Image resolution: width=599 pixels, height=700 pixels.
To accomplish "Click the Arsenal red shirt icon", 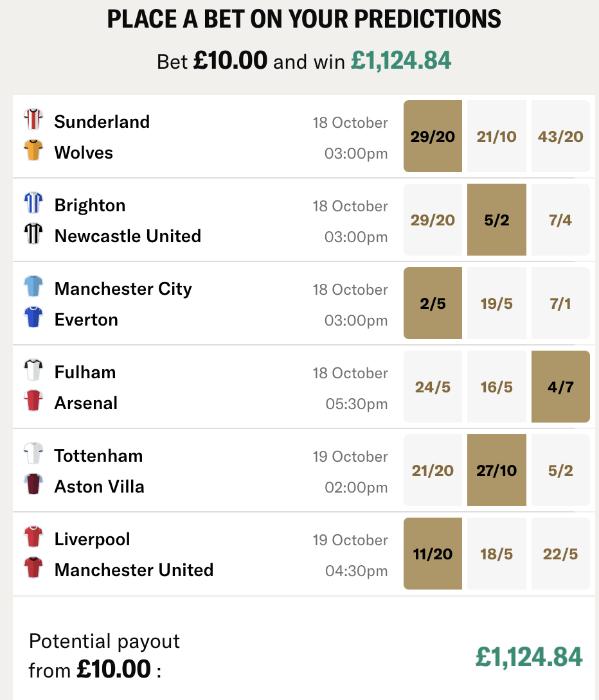I will click(33, 401).
